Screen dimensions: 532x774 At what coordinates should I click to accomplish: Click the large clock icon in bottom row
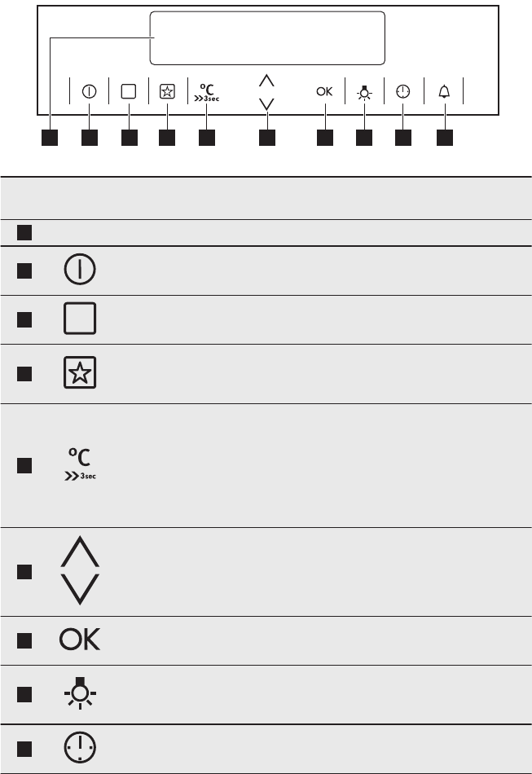click(80, 747)
